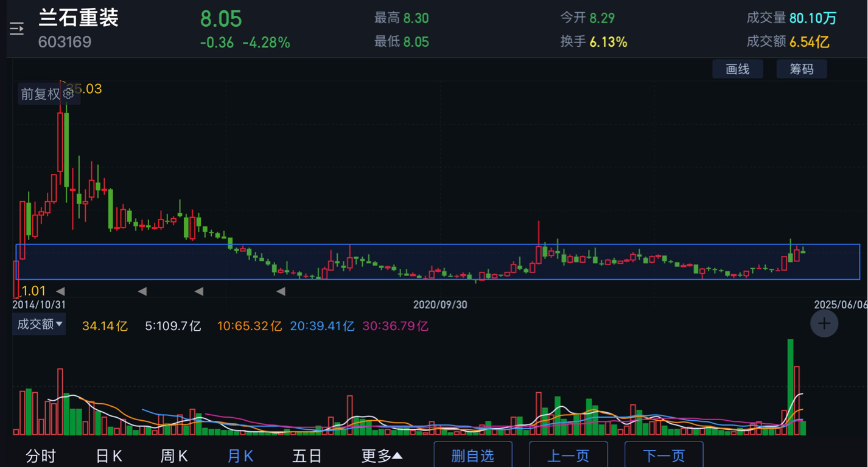Select the tallest green volume bar

click(790, 387)
